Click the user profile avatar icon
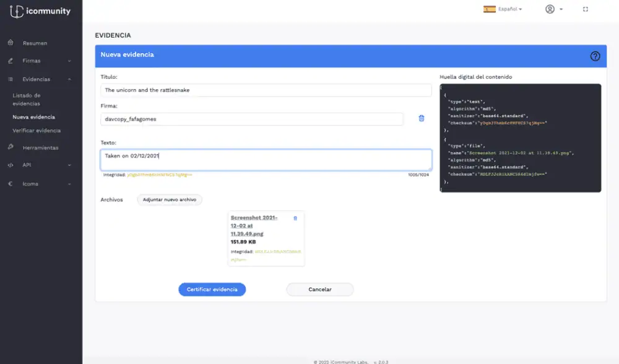The image size is (619, 364). pyautogui.click(x=550, y=9)
